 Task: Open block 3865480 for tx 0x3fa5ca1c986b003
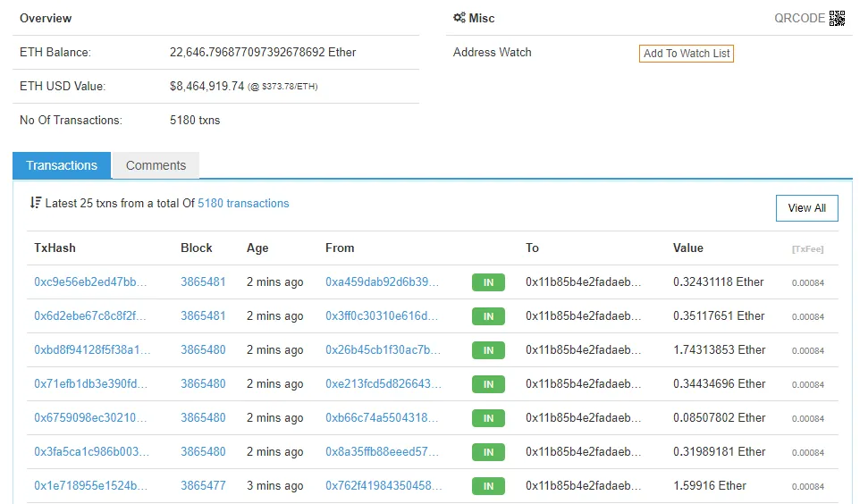[x=203, y=451]
